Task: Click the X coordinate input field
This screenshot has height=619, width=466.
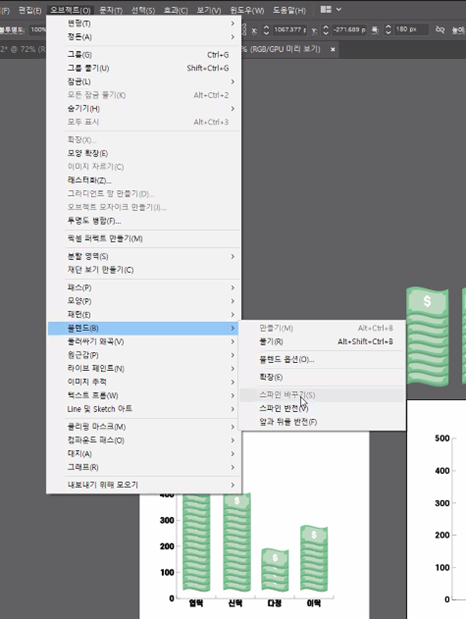Action: [x=290, y=30]
